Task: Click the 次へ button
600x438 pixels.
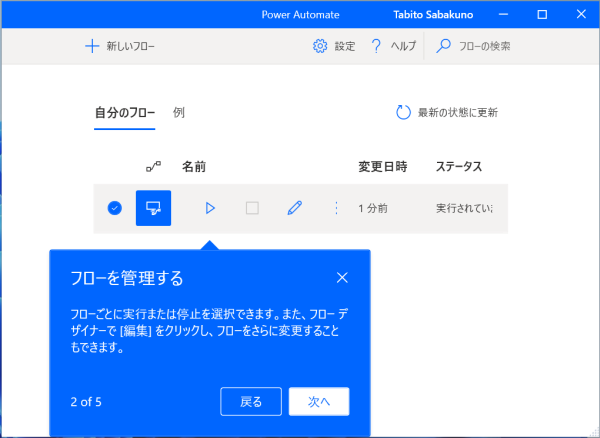Action: click(319, 402)
